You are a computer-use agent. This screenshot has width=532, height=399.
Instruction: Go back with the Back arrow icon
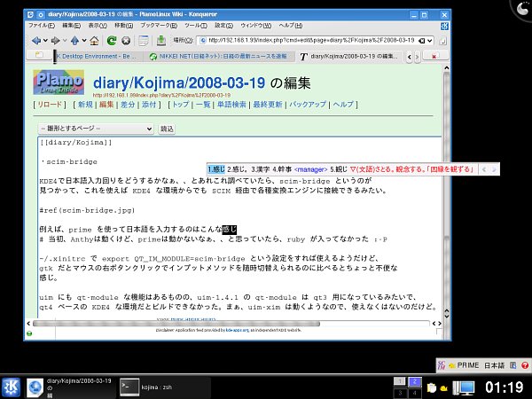coord(36,41)
